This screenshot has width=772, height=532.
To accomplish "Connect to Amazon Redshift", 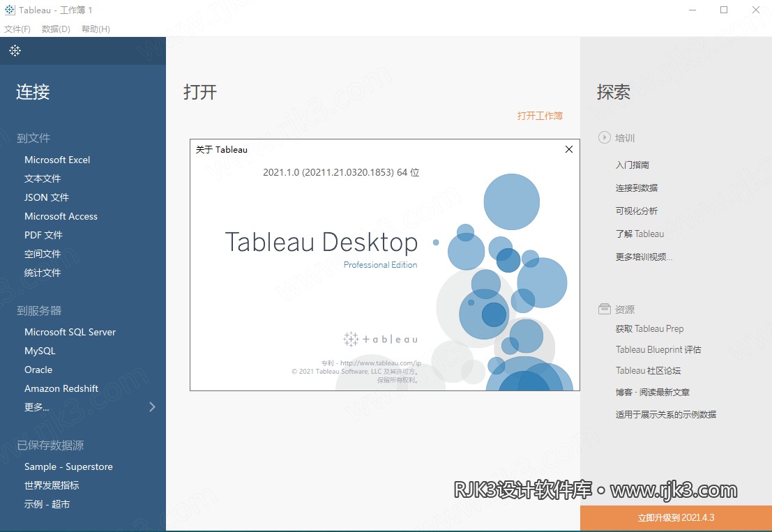I will [x=61, y=388].
